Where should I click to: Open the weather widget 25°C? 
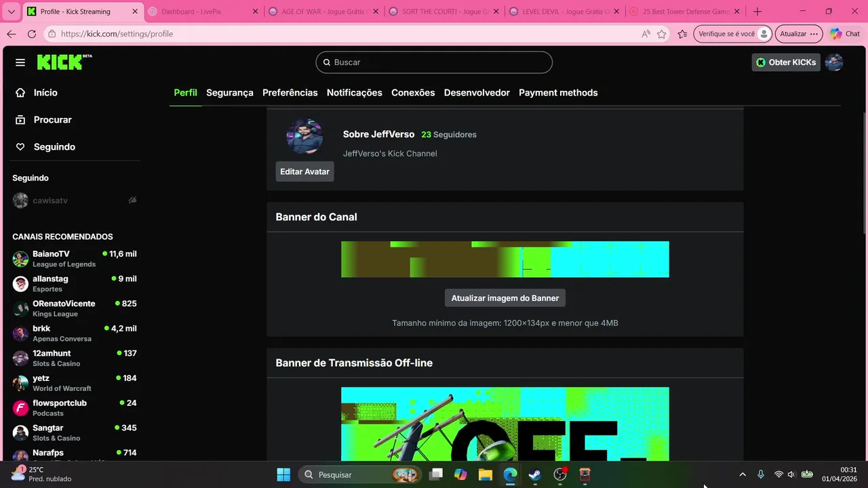[41, 474]
